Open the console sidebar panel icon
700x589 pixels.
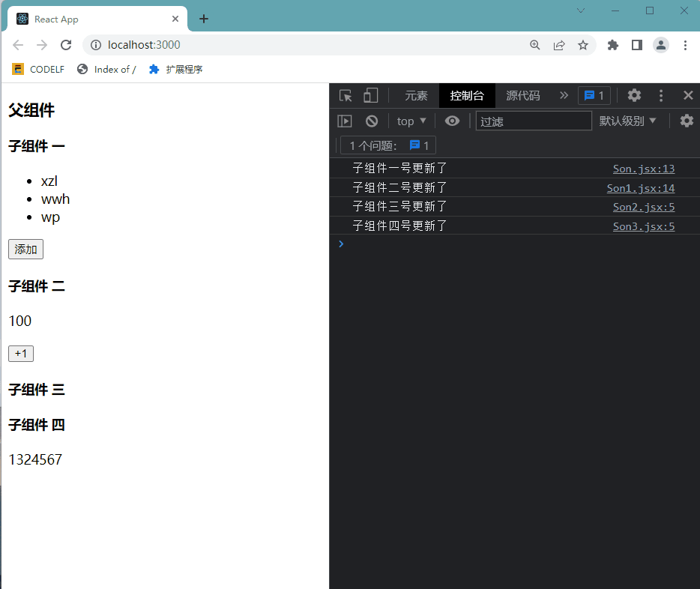pyautogui.click(x=344, y=121)
